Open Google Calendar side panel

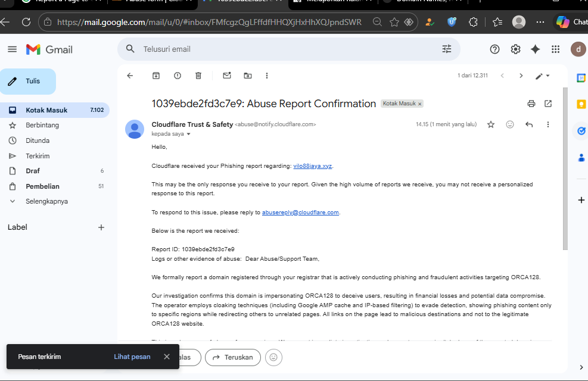click(581, 78)
